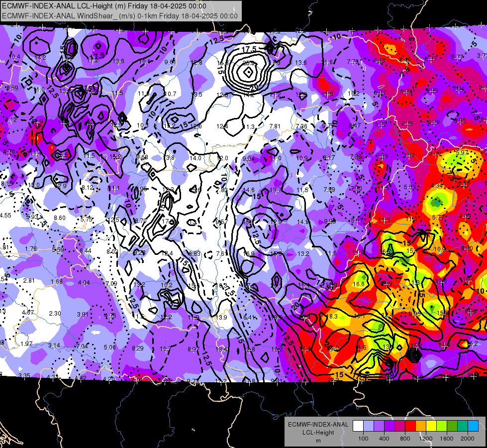Image resolution: width=487 pixels, height=448 pixels.
Task: Select the 7.63 value in the northeast
Action: (379, 61)
